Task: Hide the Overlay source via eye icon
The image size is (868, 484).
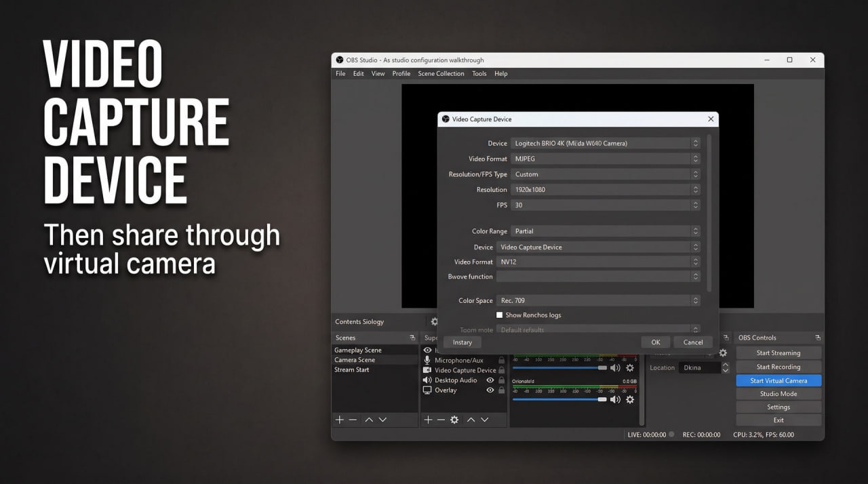Action: pos(490,390)
